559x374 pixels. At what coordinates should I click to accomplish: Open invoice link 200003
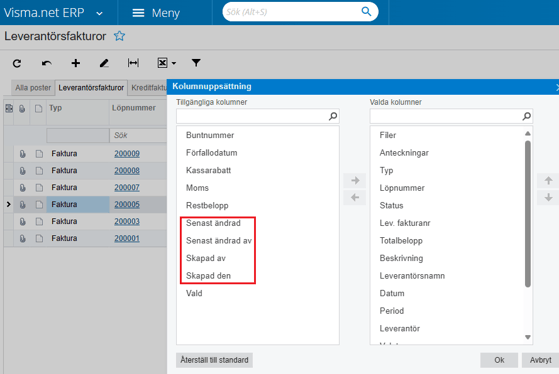[x=127, y=221]
